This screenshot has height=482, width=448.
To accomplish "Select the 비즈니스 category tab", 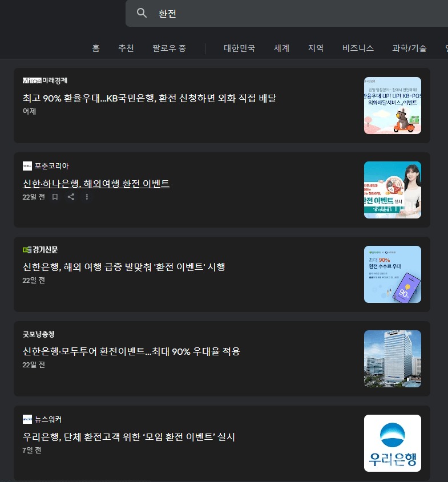I will coord(358,48).
